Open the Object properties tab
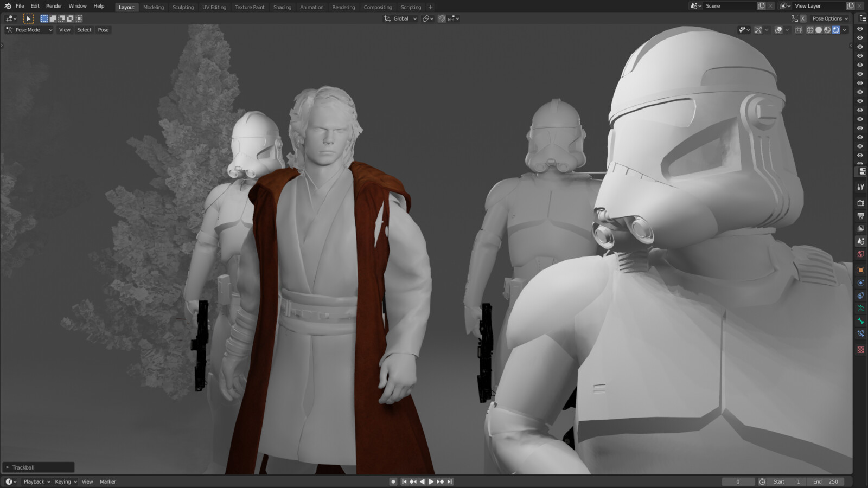The image size is (868, 488). 860,270
